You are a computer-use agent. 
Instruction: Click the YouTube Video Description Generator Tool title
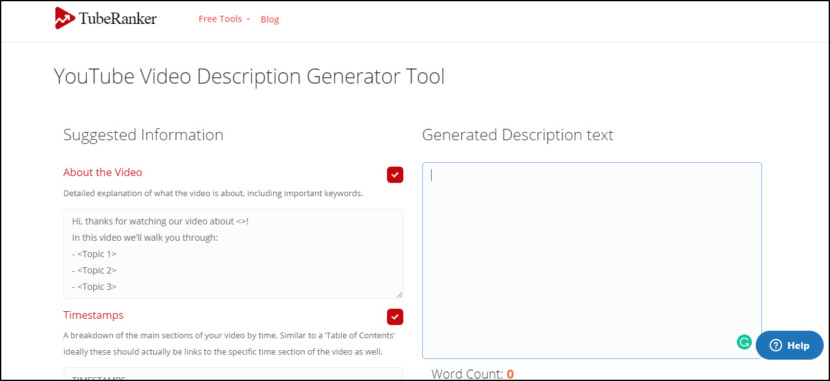tap(249, 77)
